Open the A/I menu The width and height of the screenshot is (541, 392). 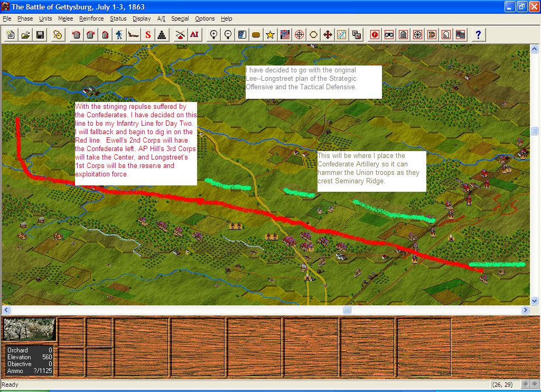[x=161, y=18]
